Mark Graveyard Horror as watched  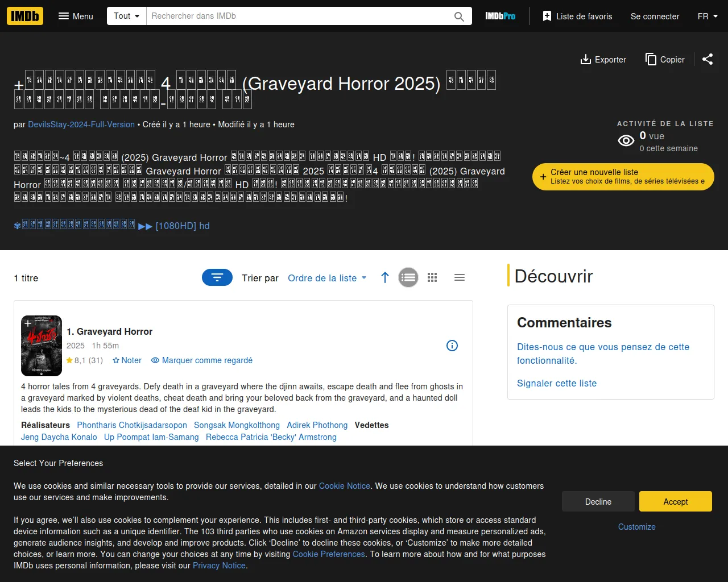[x=202, y=360]
